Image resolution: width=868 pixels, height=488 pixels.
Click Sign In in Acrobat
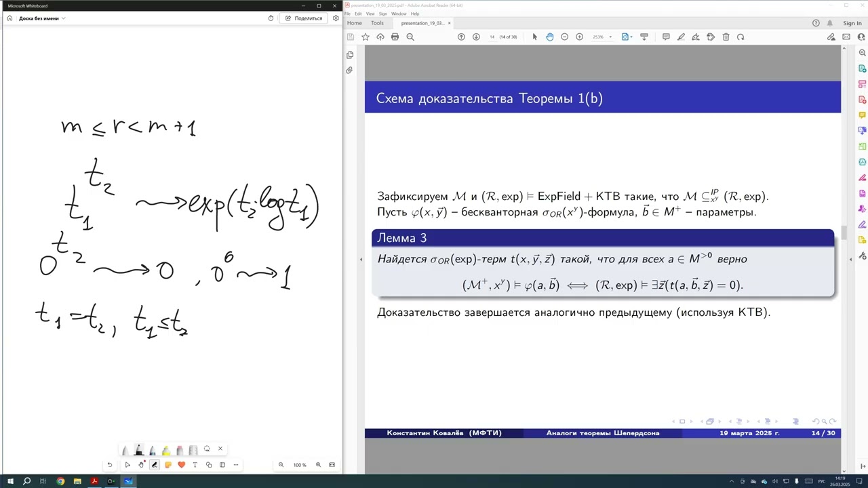[x=852, y=23]
